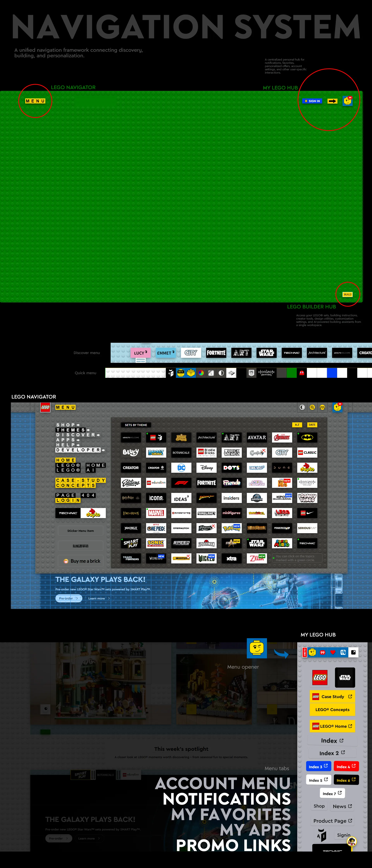Screen dimensions: 372x868
Task: Click the yellow LOGIN link in Navigator
Action: tap(68, 500)
